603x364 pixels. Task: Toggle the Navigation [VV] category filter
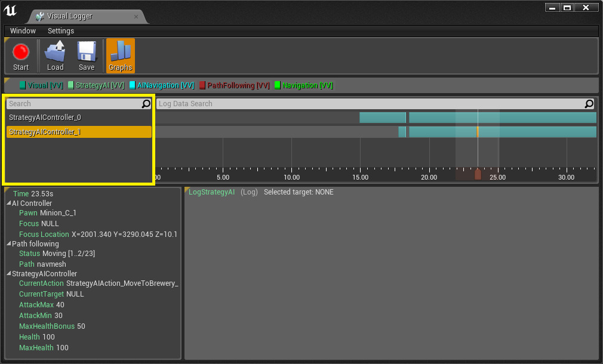tap(303, 85)
